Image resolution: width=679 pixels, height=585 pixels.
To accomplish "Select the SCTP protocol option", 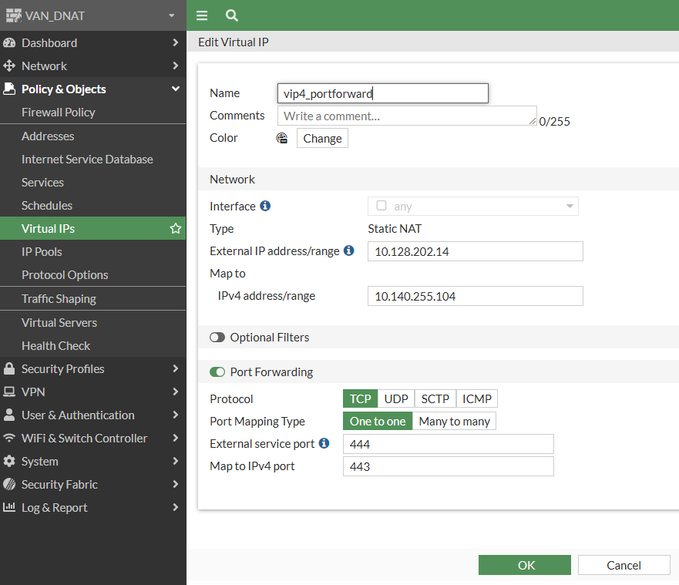I will click(x=435, y=399).
